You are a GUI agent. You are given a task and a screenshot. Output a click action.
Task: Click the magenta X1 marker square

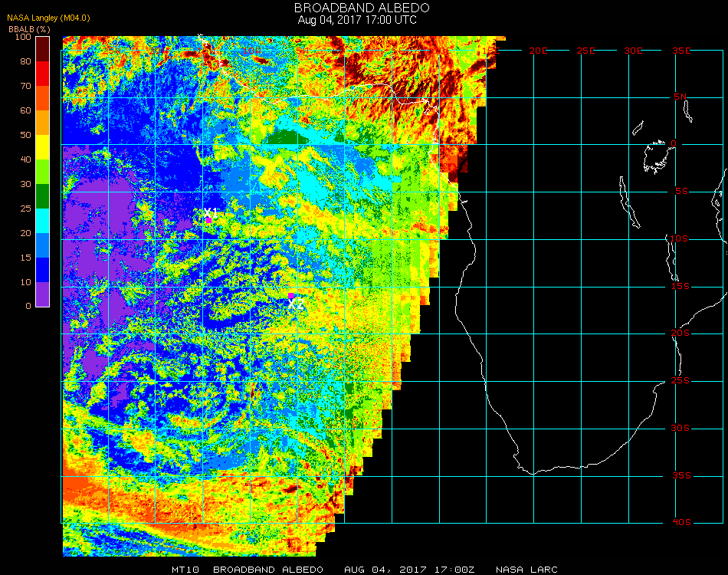click(x=208, y=220)
